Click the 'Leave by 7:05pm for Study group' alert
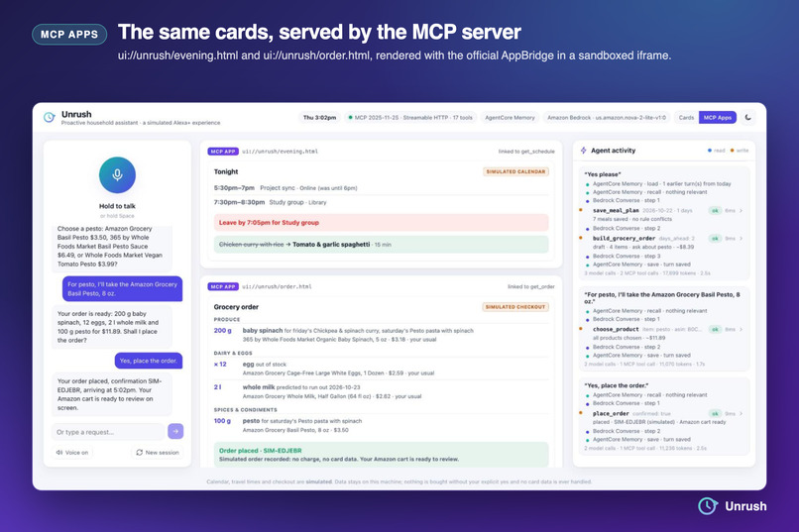The width and height of the screenshot is (799, 532). tap(381, 223)
